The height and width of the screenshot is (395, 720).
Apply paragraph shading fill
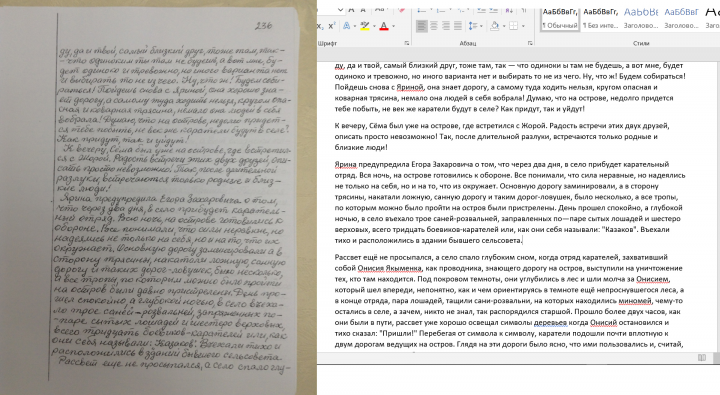(495, 26)
